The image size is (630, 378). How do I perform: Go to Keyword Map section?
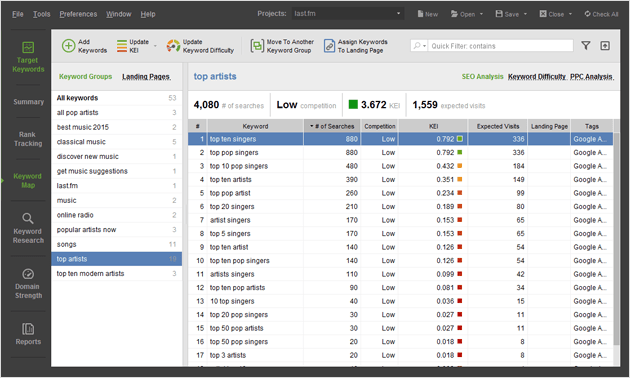28,181
